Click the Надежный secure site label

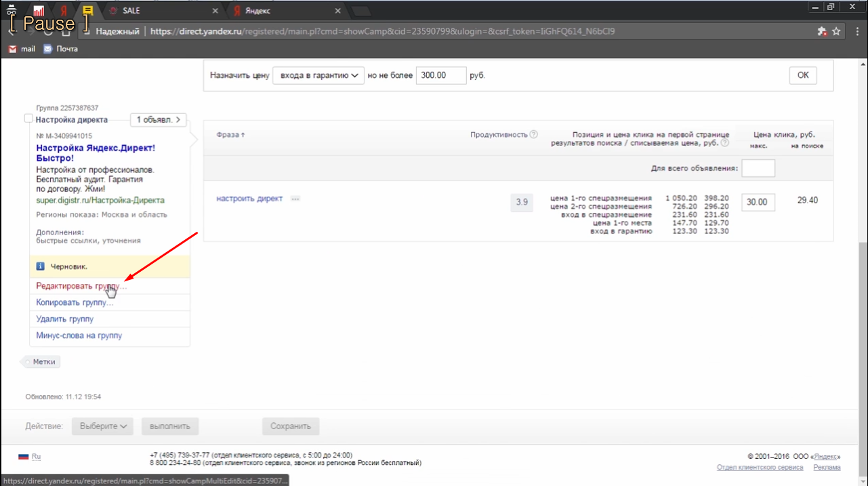(x=117, y=31)
